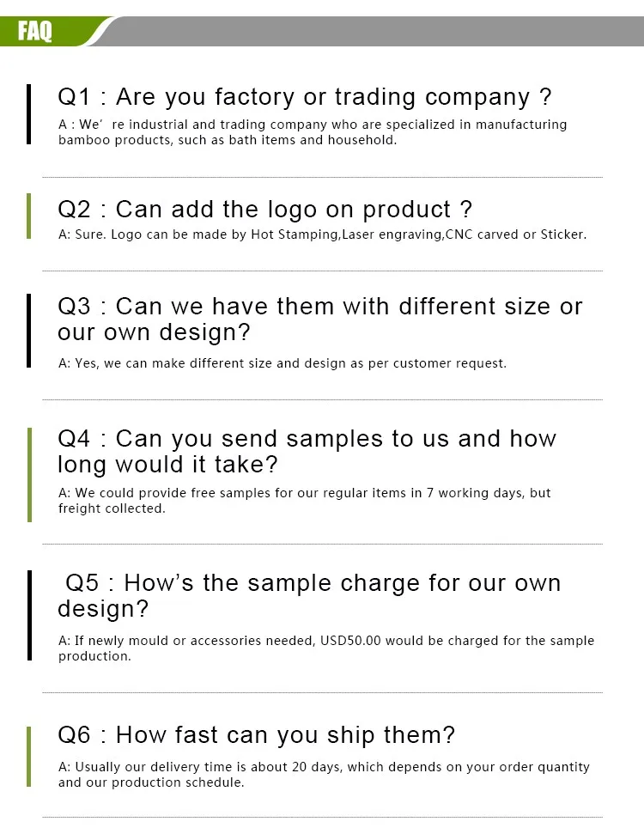Viewport: 644px width, 840px height.
Task: Click the answer about customer request design
Action: click(x=282, y=364)
